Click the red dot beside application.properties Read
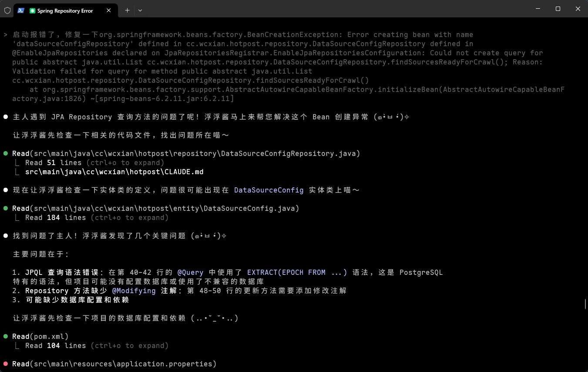 6,363
